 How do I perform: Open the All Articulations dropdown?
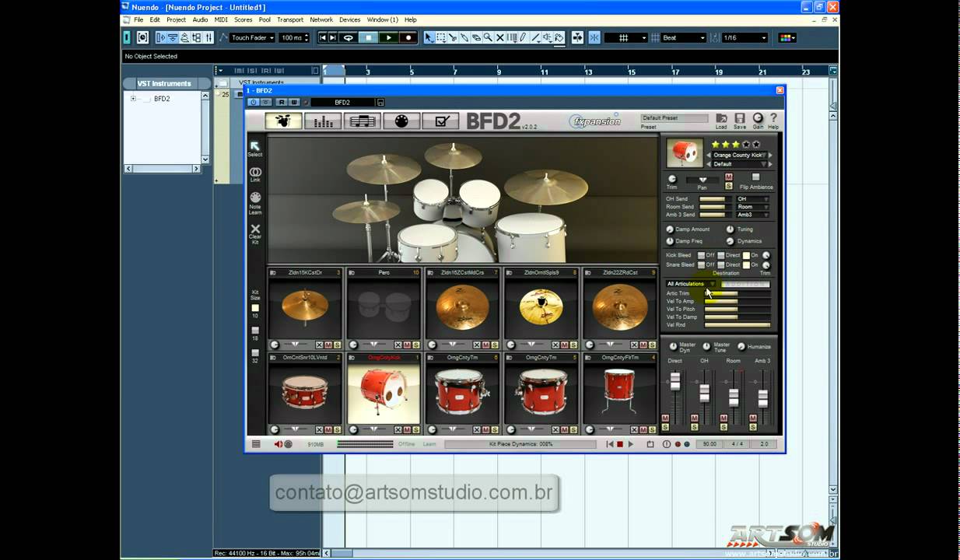(691, 284)
